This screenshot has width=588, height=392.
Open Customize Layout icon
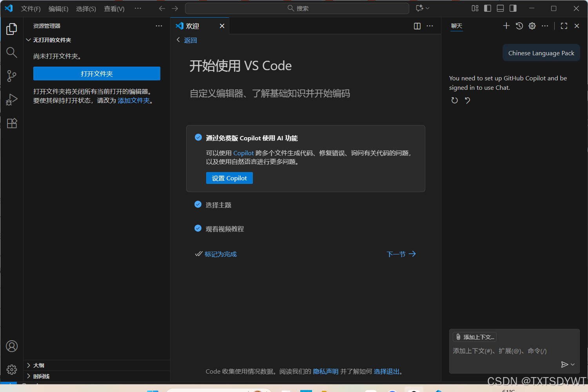point(475,8)
